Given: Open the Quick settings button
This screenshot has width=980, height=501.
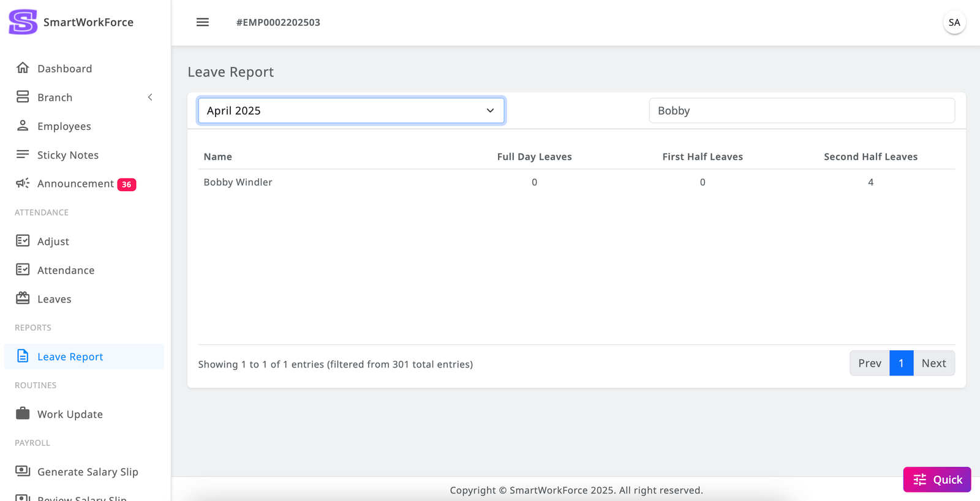Looking at the screenshot, I should tap(937, 480).
